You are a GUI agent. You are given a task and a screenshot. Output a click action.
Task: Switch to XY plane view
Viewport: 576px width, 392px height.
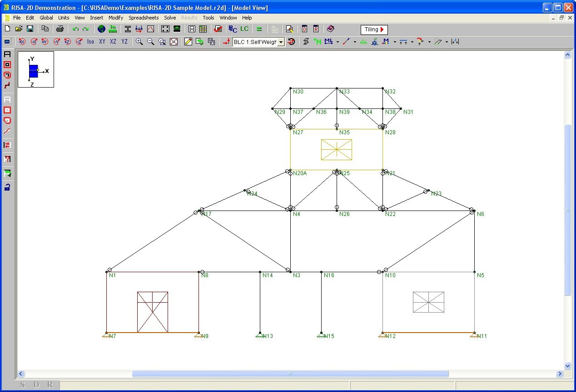pos(102,42)
